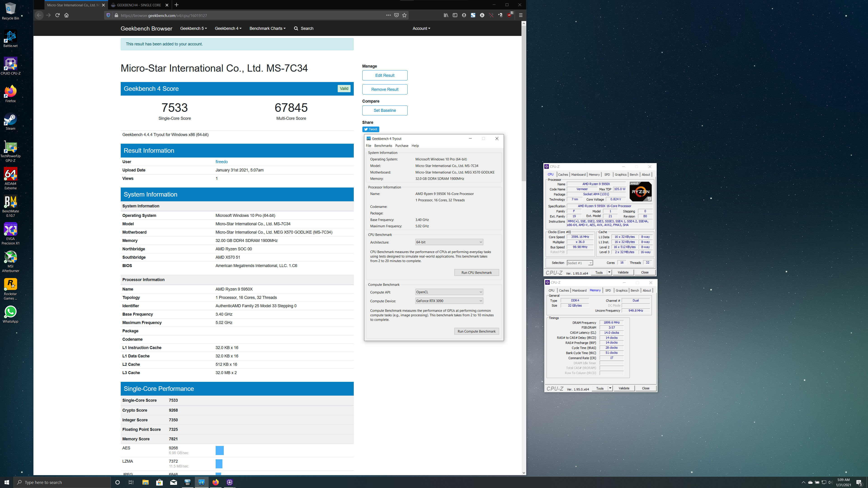Click the Tweet share button

[371, 129]
